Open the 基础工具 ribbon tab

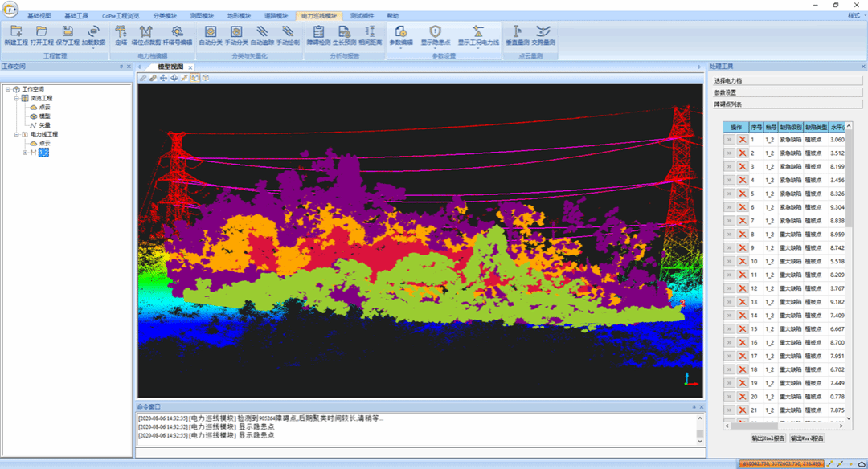(76, 16)
